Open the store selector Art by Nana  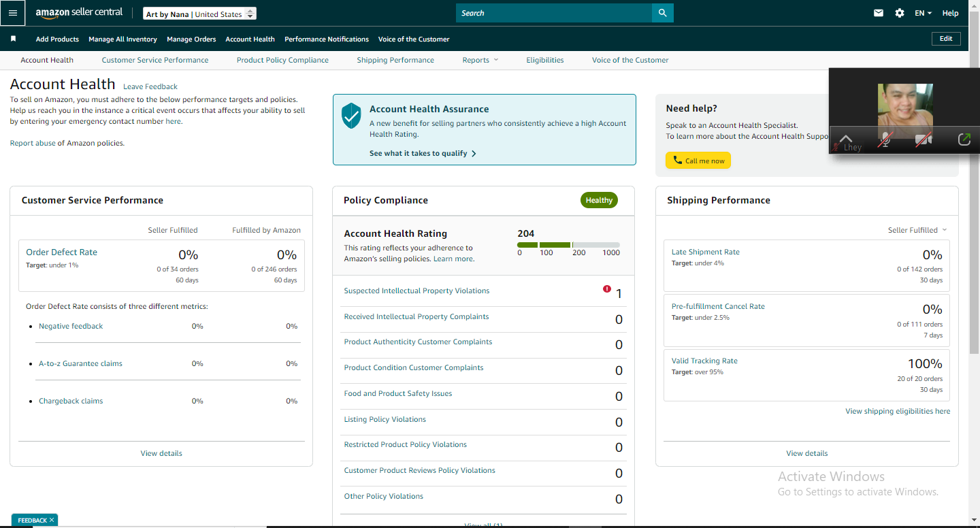click(200, 14)
